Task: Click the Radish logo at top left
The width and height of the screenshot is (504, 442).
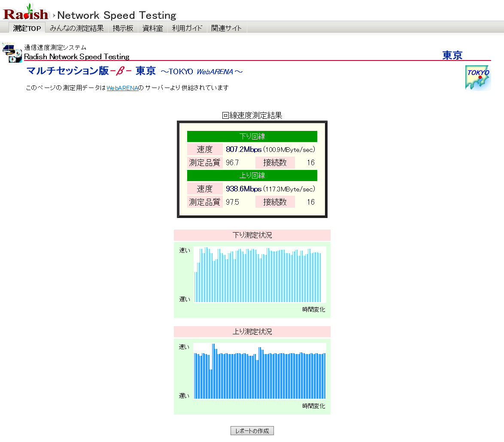Action: [26, 13]
